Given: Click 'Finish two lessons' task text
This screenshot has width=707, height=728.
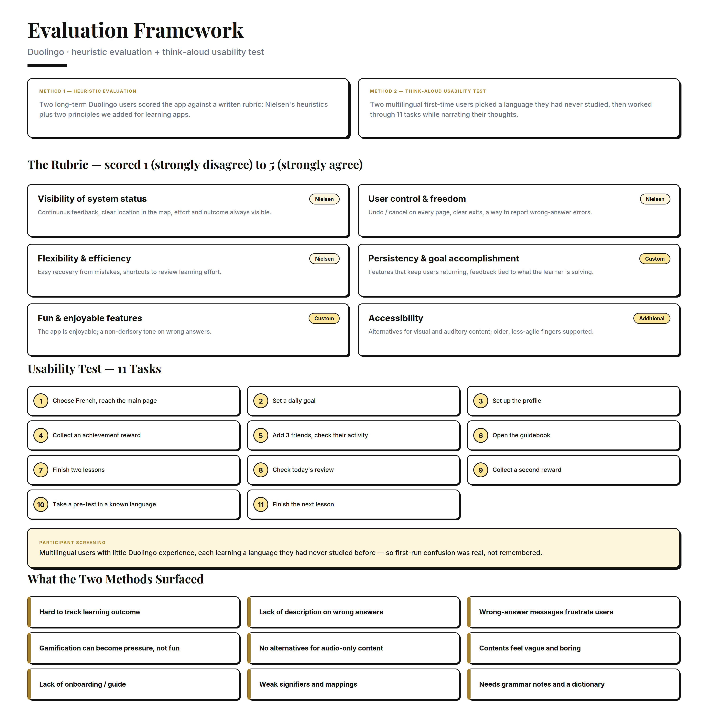Looking at the screenshot, I should point(79,470).
